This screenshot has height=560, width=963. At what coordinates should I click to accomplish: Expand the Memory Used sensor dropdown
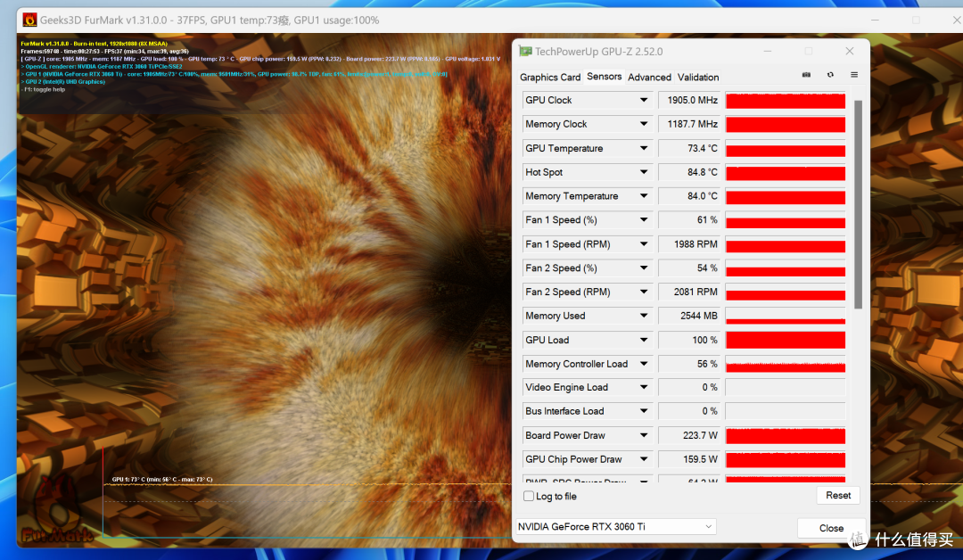point(644,316)
